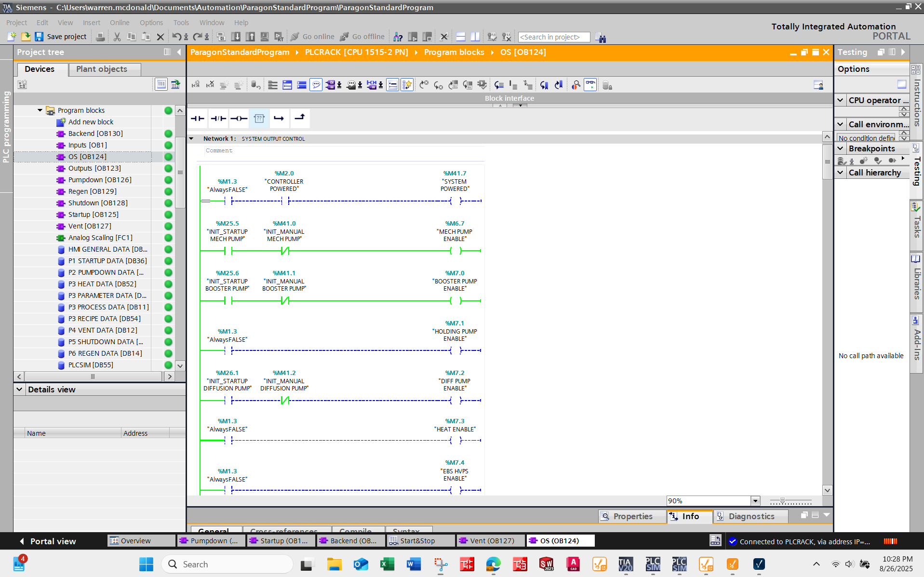
Task: Collapse the Call environment section
Action: point(841,124)
